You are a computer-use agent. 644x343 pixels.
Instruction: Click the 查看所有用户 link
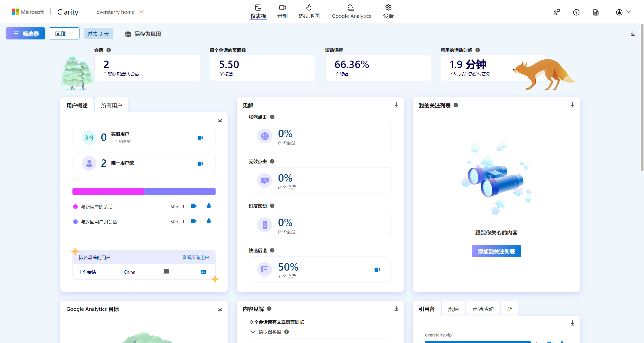195,257
